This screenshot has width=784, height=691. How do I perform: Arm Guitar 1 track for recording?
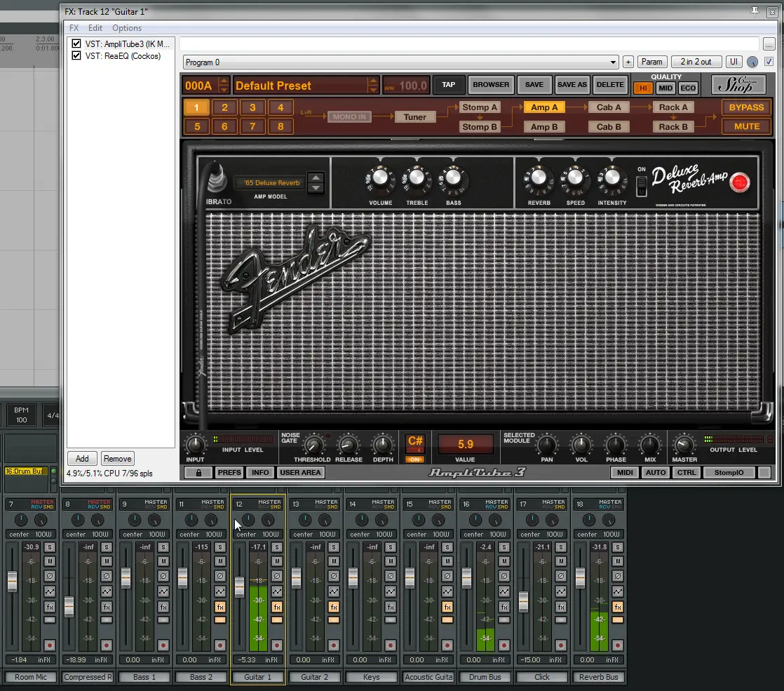coord(276,645)
